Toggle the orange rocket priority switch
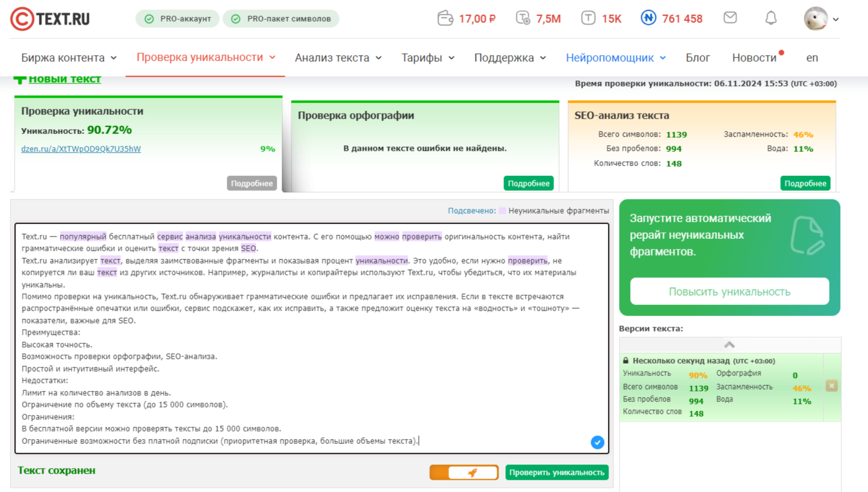The height and width of the screenshot is (492, 868). (x=464, y=472)
